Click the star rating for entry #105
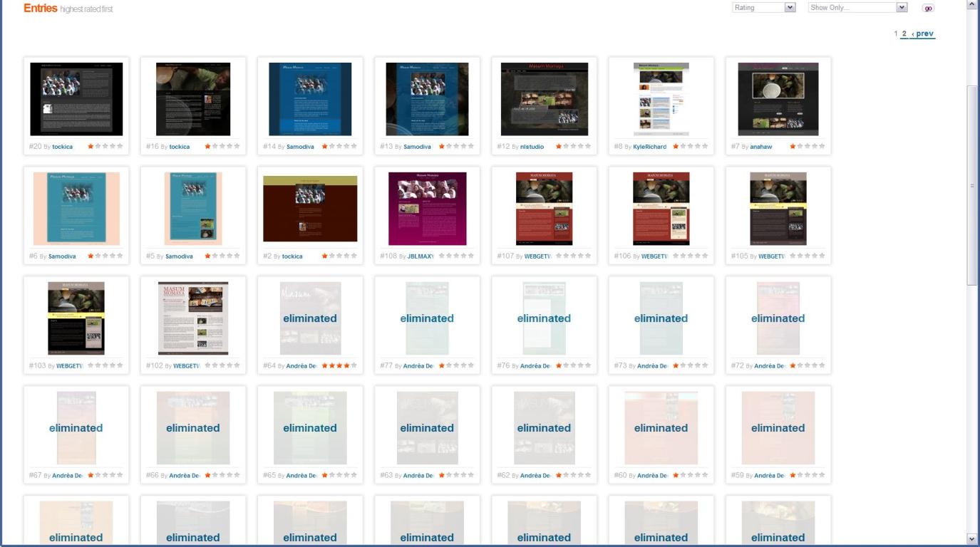 click(807, 256)
